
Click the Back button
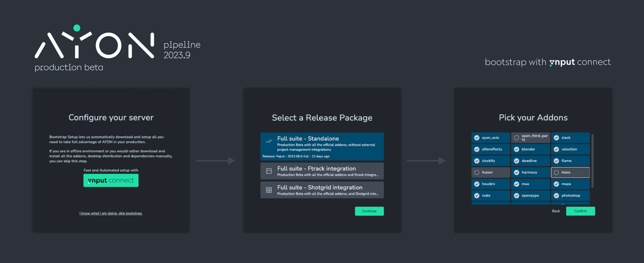[556, 211]
